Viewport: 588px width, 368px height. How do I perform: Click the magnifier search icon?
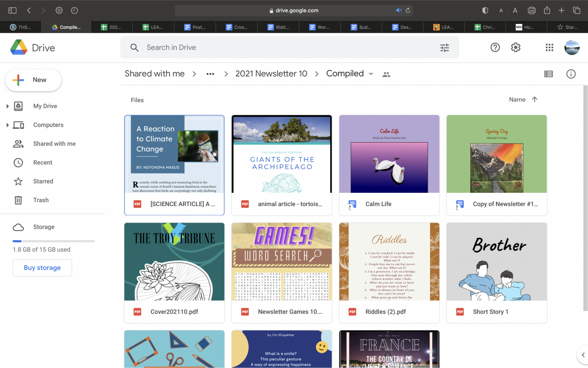click(x=134, y=47)
